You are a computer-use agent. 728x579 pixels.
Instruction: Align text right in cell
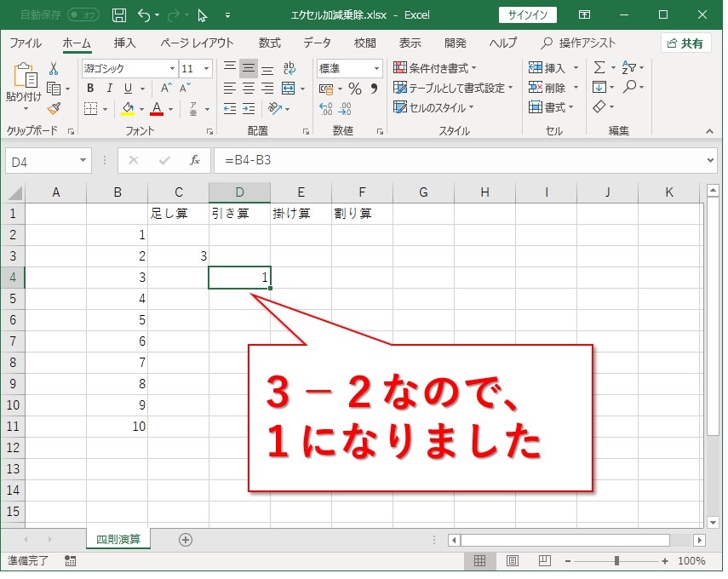tap(267, 89)
